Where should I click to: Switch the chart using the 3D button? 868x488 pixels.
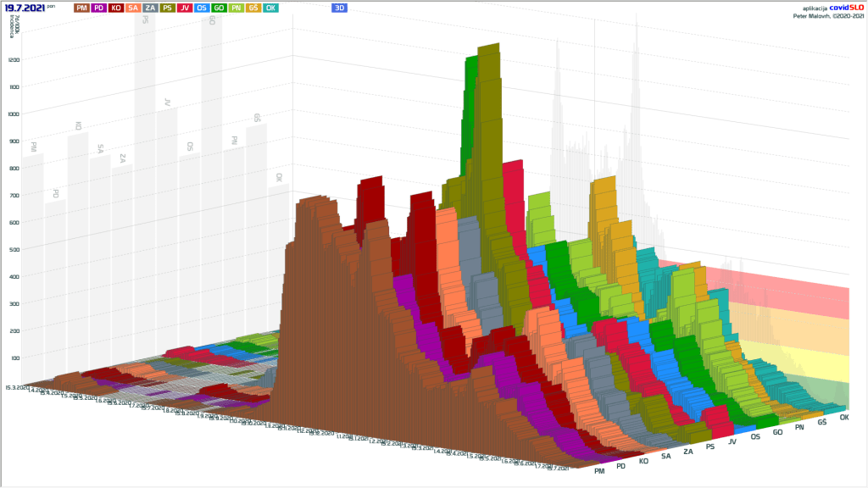tap(339, 8)
